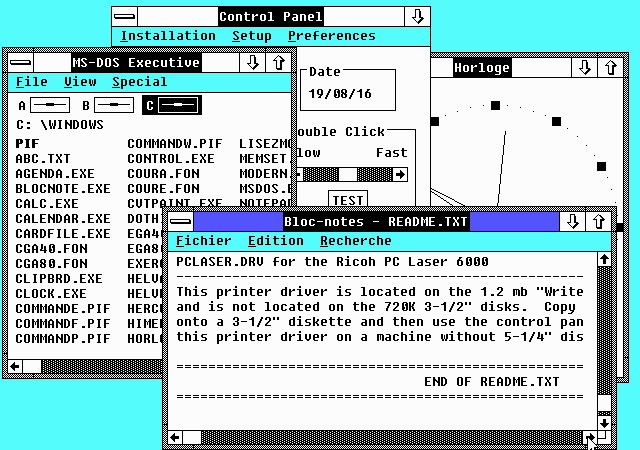This screenshot has width=640, height=450.
Task: Select CALENDAR.EXE file
Action: pos(63,218)
